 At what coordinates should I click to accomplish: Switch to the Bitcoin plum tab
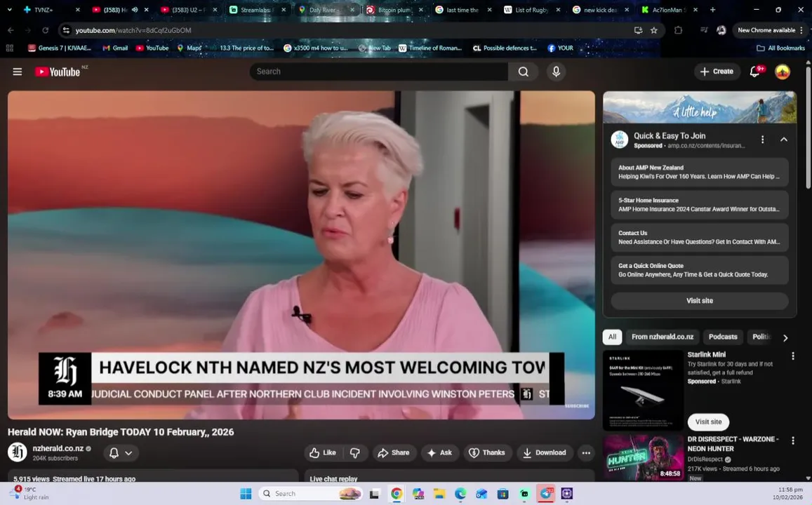(394, 9)
